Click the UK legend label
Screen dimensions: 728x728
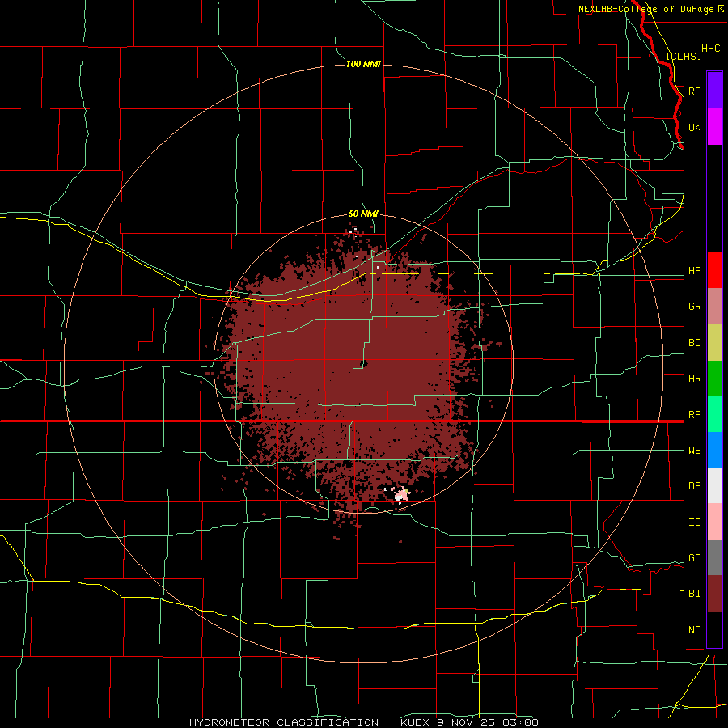click(695, 127)
